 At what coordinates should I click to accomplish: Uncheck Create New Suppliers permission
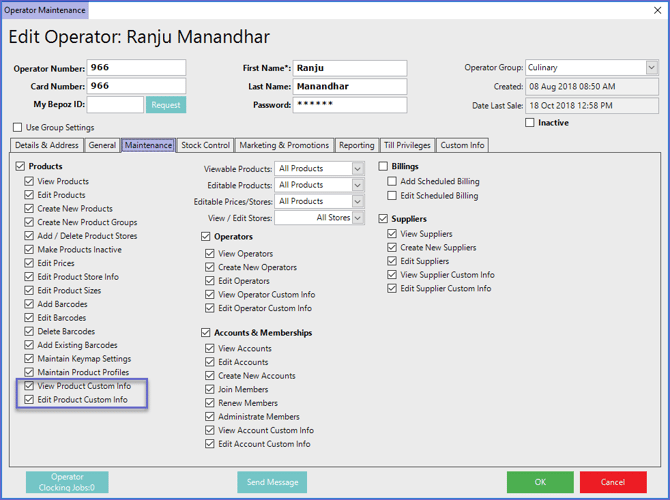393,247
